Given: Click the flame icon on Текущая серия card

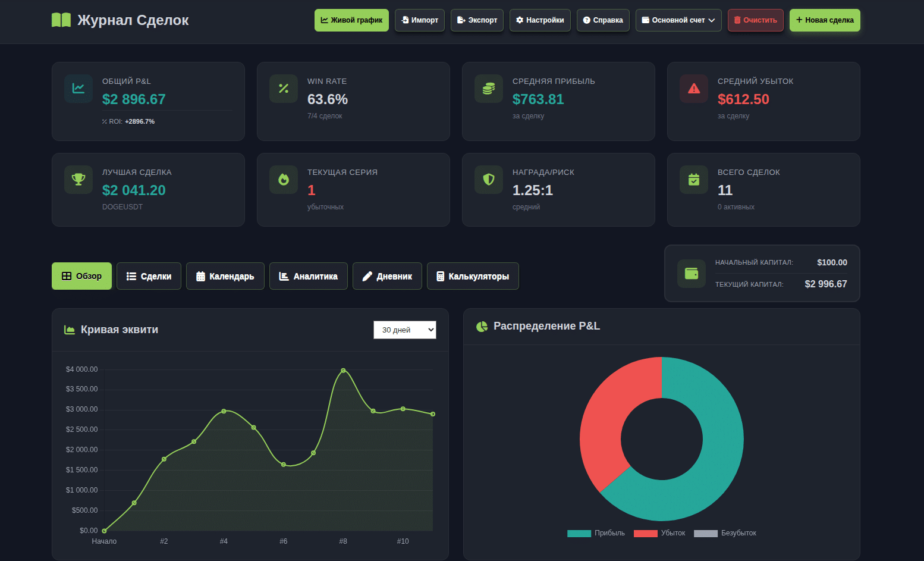Looking at the screenshot, I should (284, 180).
